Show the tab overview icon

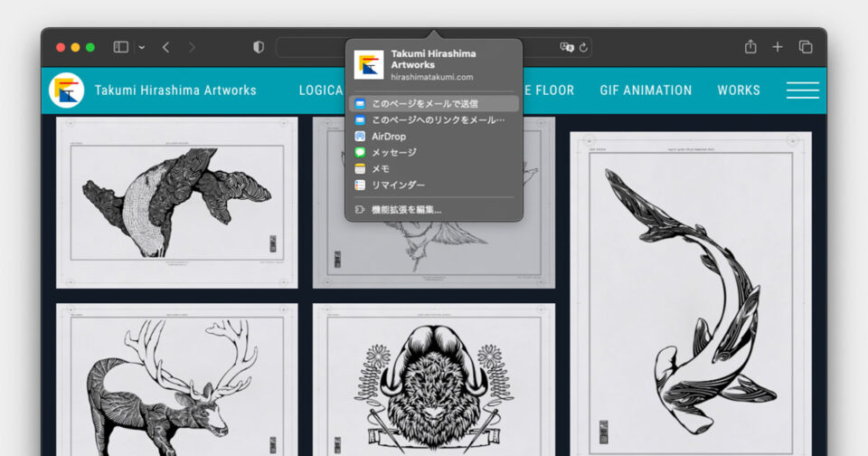[805, 47]
